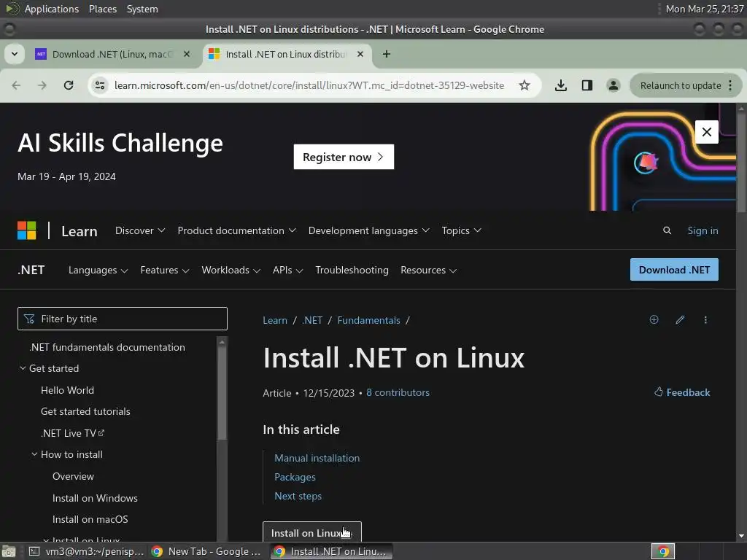Click the Install on Linux button
Viewport: 747px width, 560px height.
(312, 532)
